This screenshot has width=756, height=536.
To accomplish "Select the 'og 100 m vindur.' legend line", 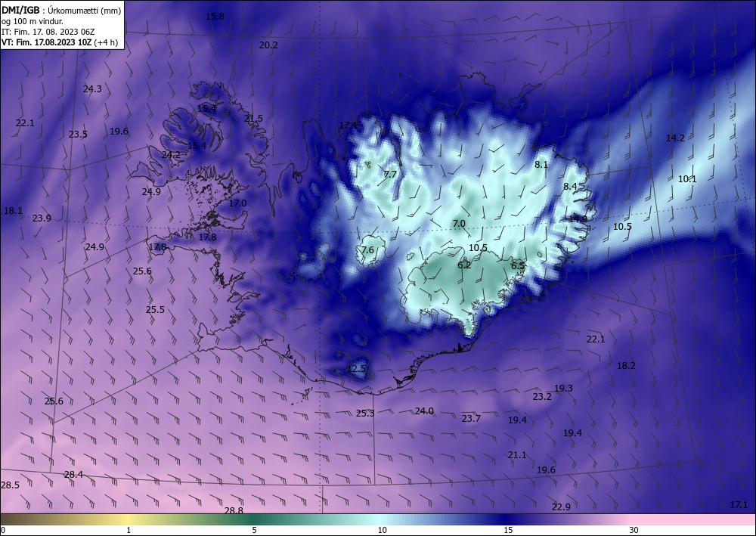I will click(33, 21).
